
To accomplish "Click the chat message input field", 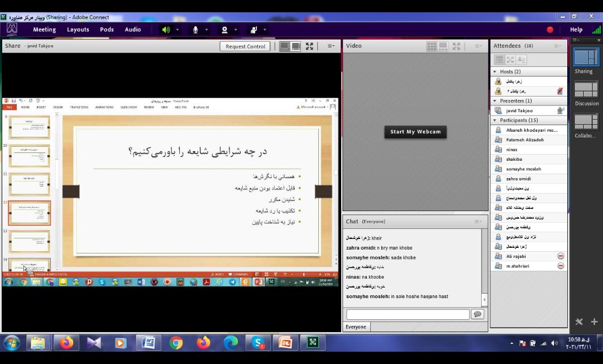I will click(408, 314).
